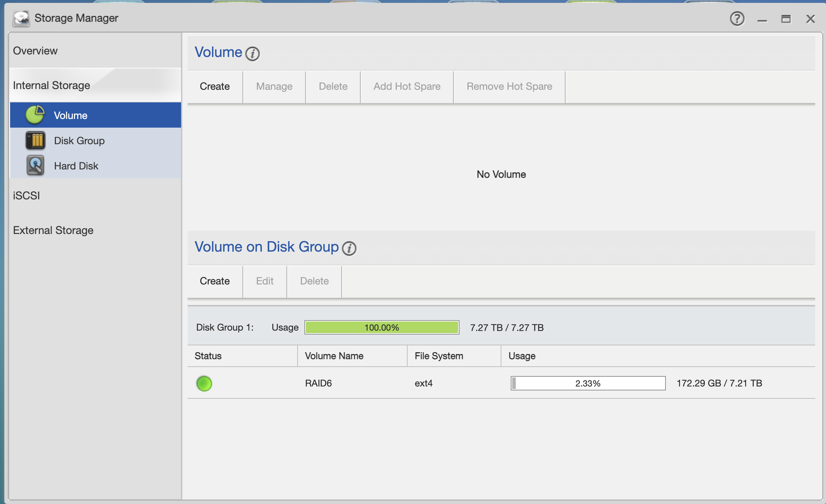Click the Disk Group 1 100.00% usage bar
826x504 pixels.
point(382,327)
